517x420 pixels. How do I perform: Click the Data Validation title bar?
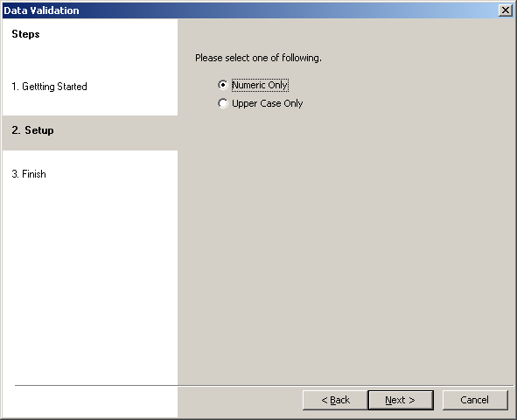[250, 10]
